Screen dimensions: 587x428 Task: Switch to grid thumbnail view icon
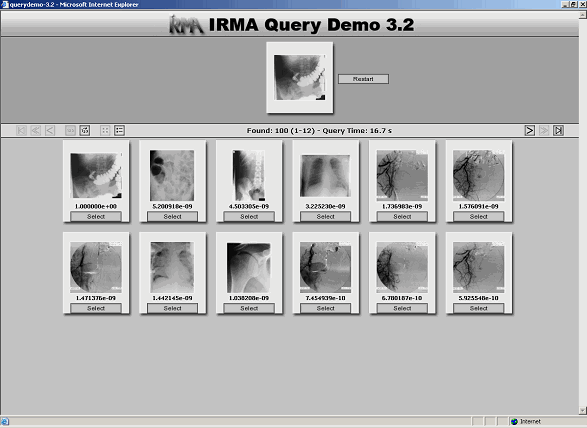105,130
